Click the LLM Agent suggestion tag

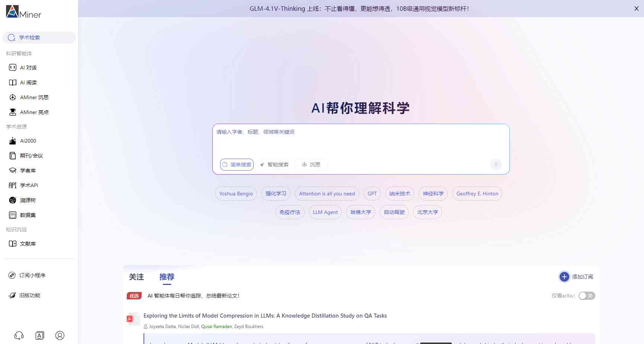click(x=325, y=212)
